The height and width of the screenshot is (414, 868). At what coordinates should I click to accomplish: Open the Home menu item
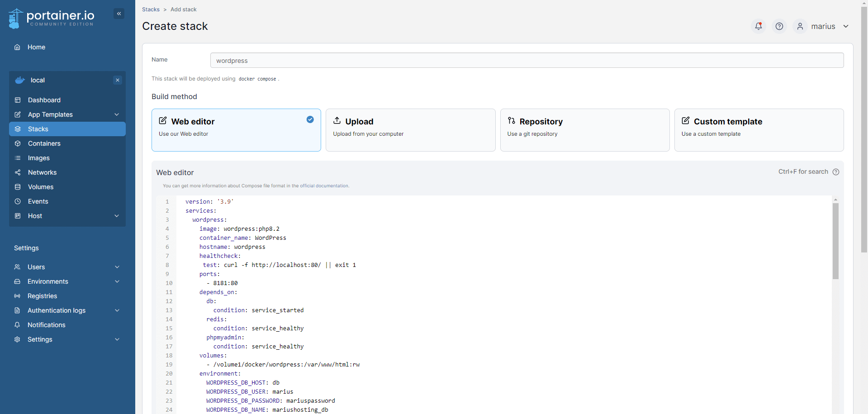click(x=67, y=47)
